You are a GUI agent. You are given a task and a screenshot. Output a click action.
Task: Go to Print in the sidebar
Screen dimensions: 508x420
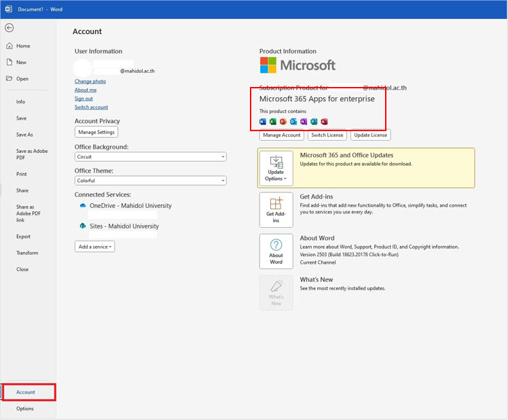point(22,174)
